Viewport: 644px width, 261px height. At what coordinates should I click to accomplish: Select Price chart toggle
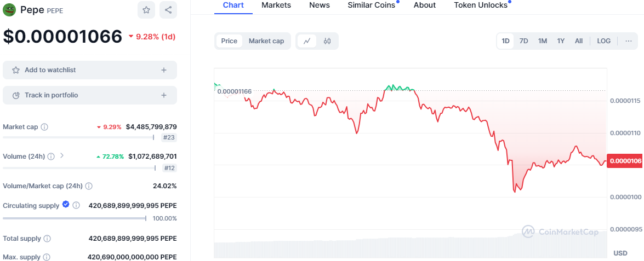(x=229, y=41)
